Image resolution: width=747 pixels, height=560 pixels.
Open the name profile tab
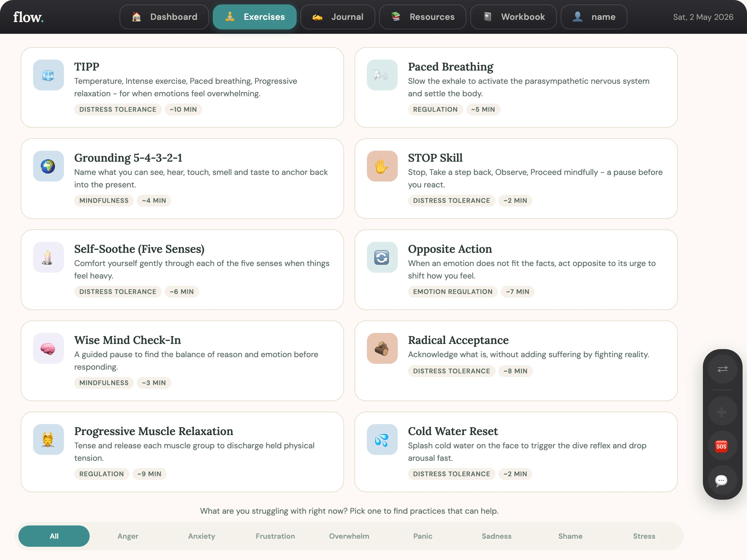click(x=594, y=17)
